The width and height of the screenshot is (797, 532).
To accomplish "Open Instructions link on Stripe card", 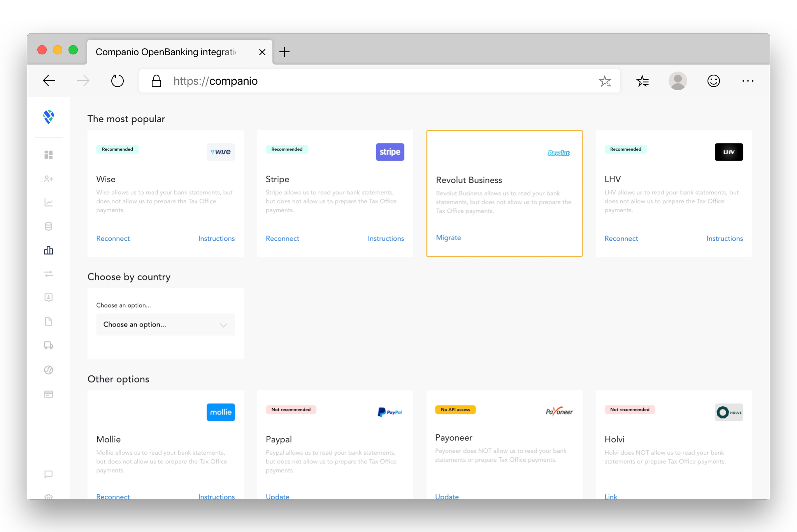I will click(x=386, y=238).
